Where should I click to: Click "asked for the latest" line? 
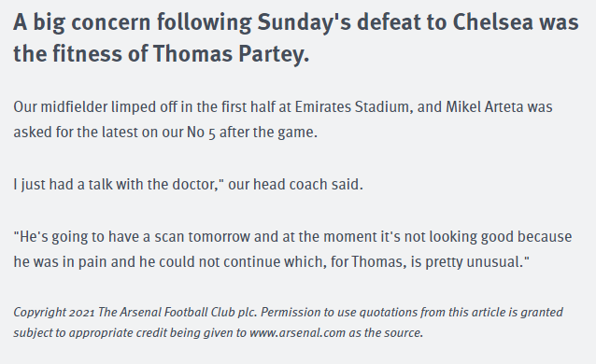pos(76,133)
